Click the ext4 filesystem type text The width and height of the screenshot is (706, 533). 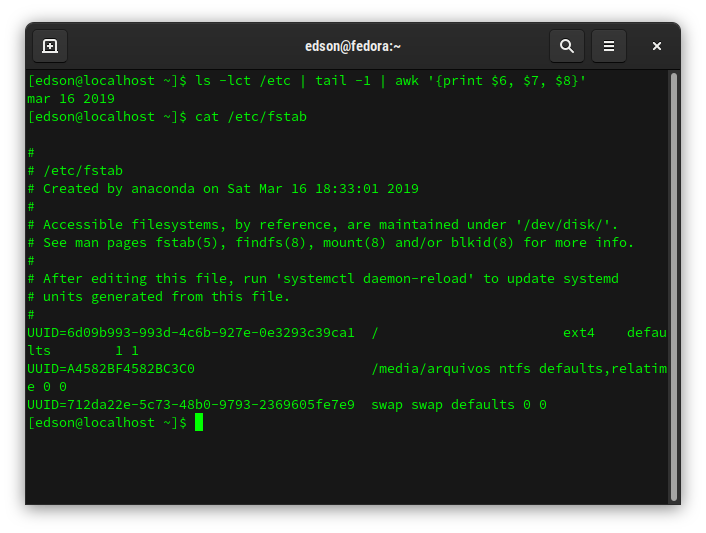click(x=578, y=333)
